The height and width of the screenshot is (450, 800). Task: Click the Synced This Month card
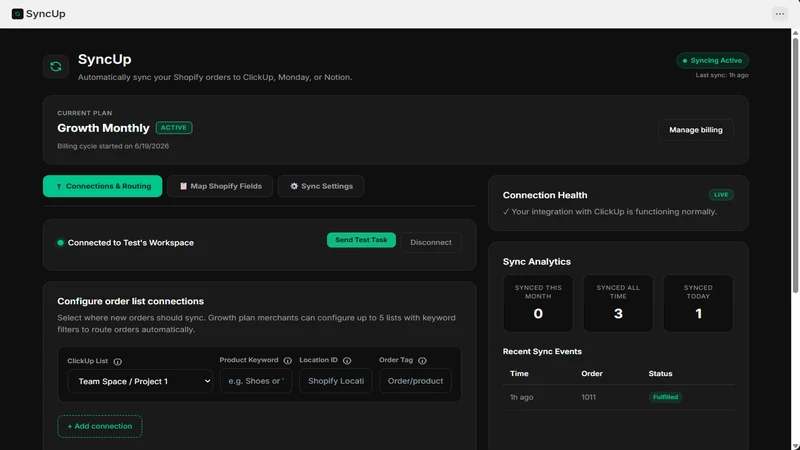coord(538,304)
